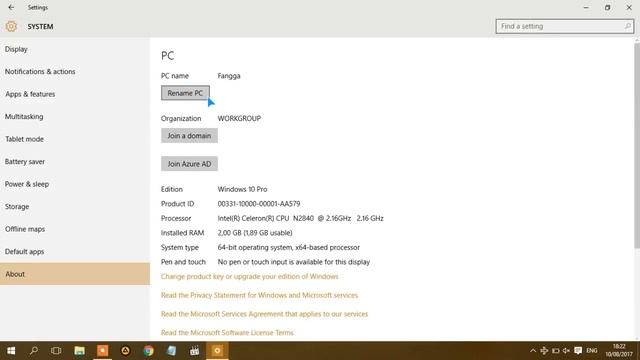Click the No pen or touch input text
The image size is (640, 360).
(293, 262)
